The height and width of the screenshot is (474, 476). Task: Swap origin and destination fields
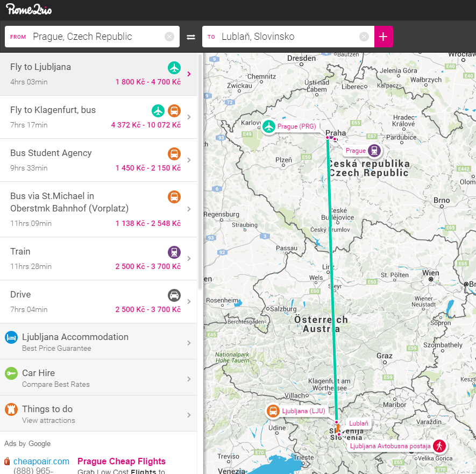pyautogui.click(x=191, y=37)
